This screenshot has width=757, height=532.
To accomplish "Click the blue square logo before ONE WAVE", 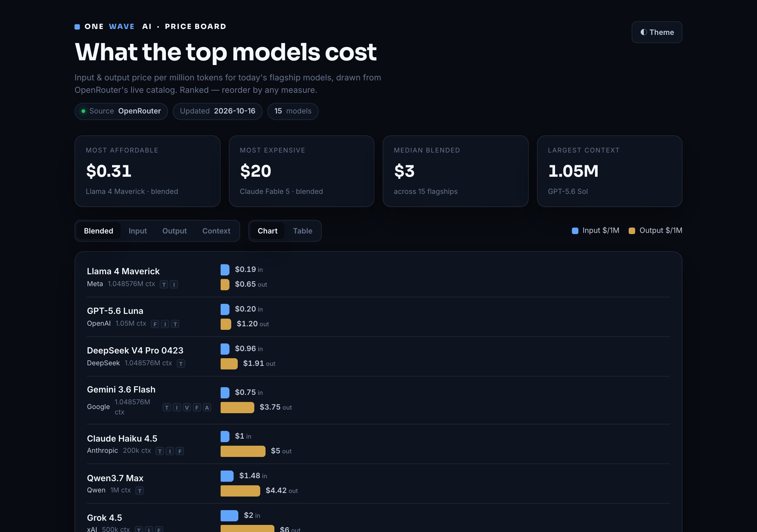I will point(77,27).
